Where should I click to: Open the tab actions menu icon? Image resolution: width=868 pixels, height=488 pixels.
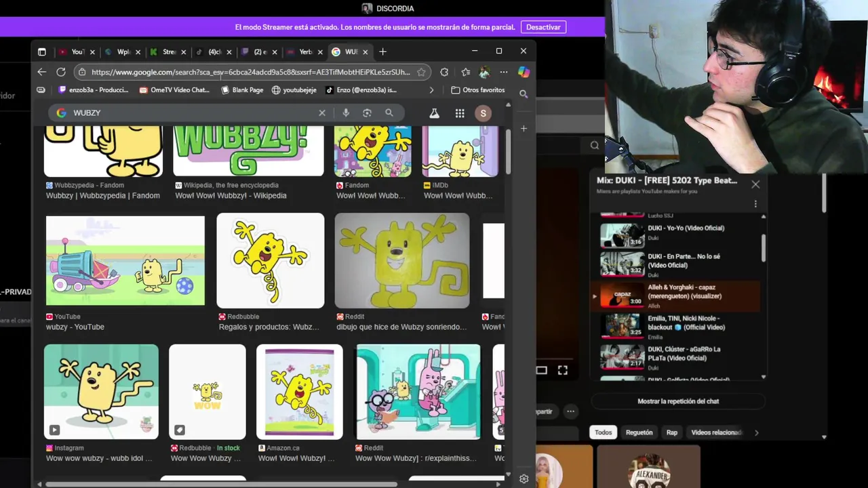point(41,52)
